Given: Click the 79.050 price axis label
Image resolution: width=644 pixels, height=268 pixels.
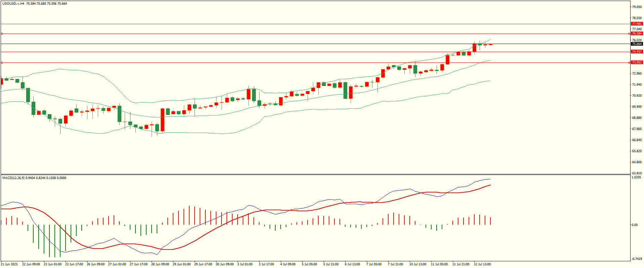Looking at the screenshot, I should click(x=637, y=7).
